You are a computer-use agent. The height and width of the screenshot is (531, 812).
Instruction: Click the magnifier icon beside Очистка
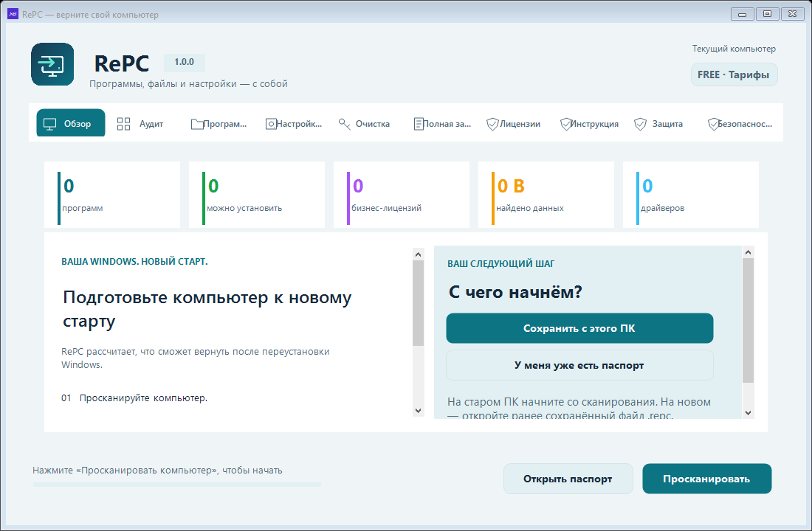345,124
